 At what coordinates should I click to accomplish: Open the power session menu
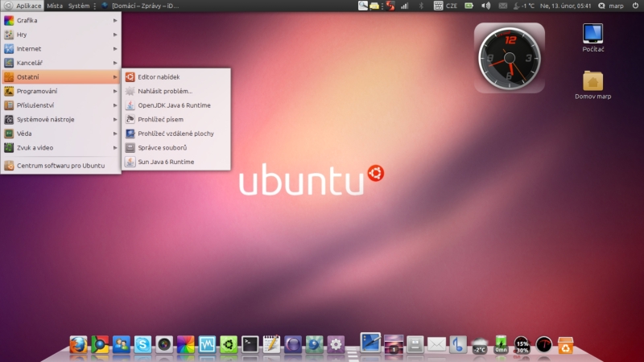[x=635, y=6]
